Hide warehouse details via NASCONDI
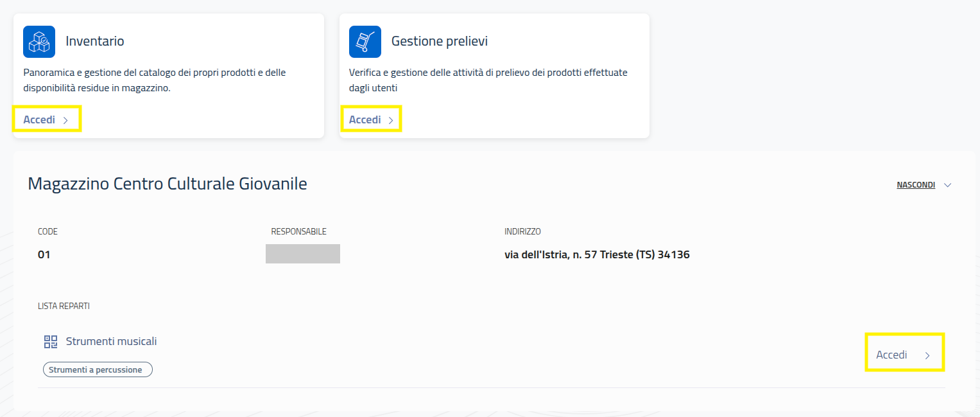Image resolution: width=980 pixels, height=417 pixels. coord(915,185)
